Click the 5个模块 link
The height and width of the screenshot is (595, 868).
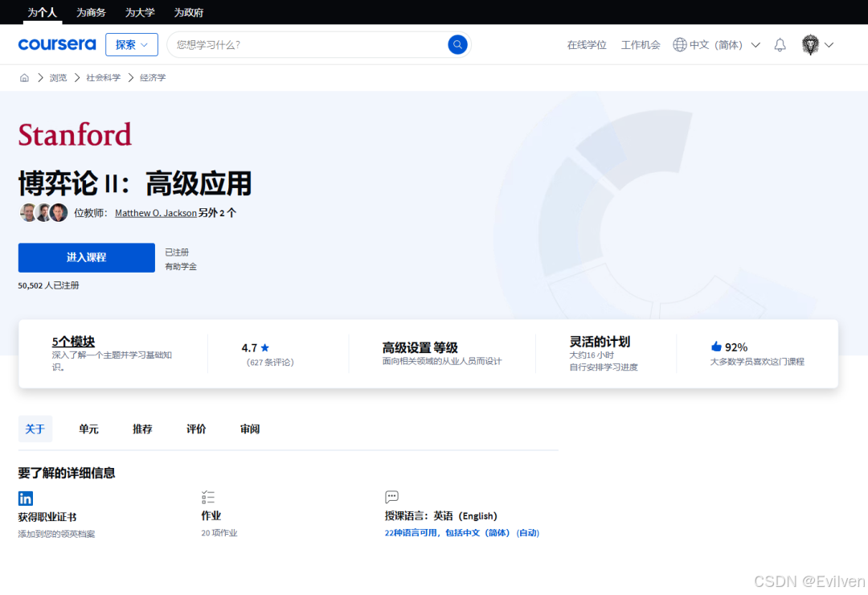[74, 341]
